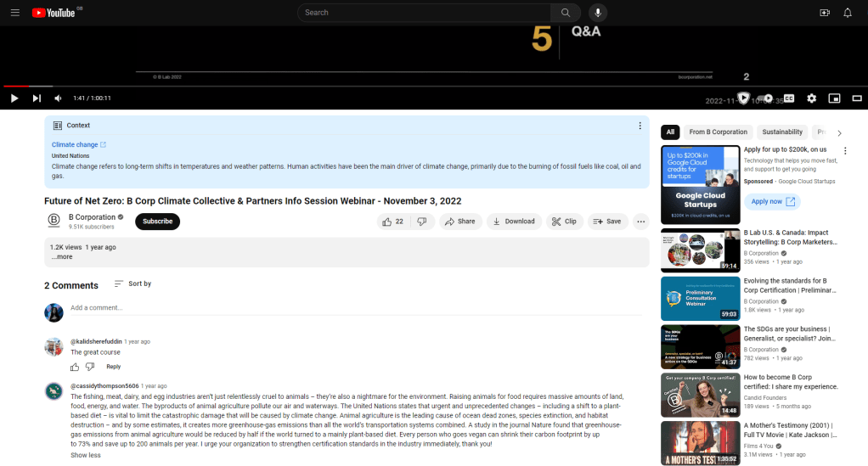
Task: Skip to the next video
Action: (x=37, y=98)
